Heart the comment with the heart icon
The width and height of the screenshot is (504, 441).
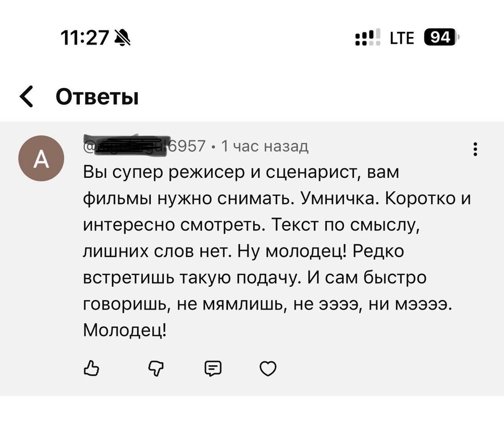[x=268, y=368]
